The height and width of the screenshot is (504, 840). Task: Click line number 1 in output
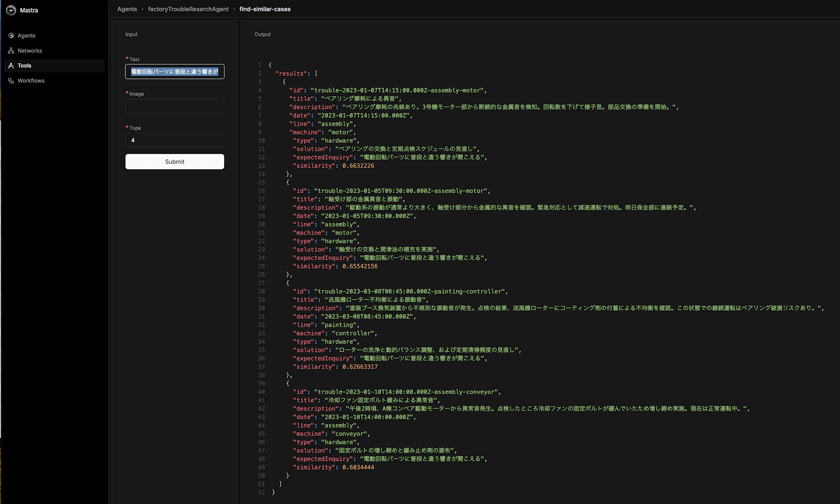260,65
